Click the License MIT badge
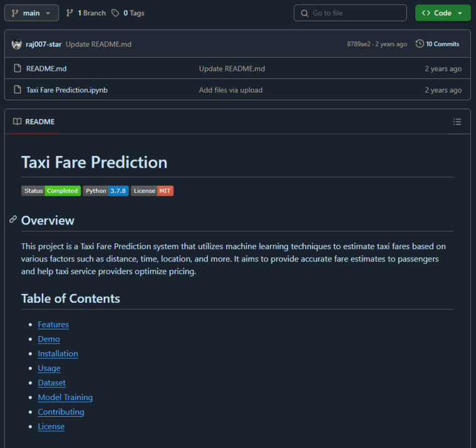The image size is (476, 448). click(152, 191)
